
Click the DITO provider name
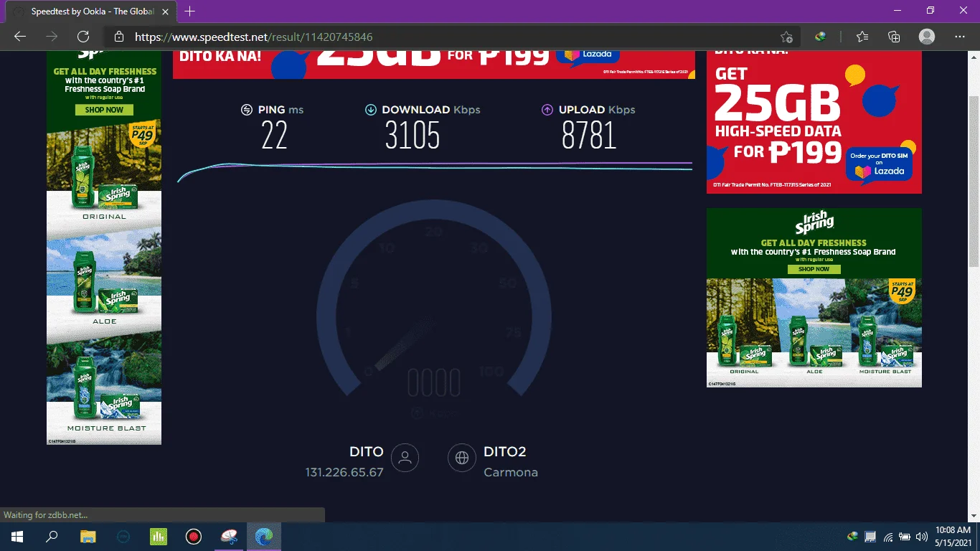tap(367, 452)
